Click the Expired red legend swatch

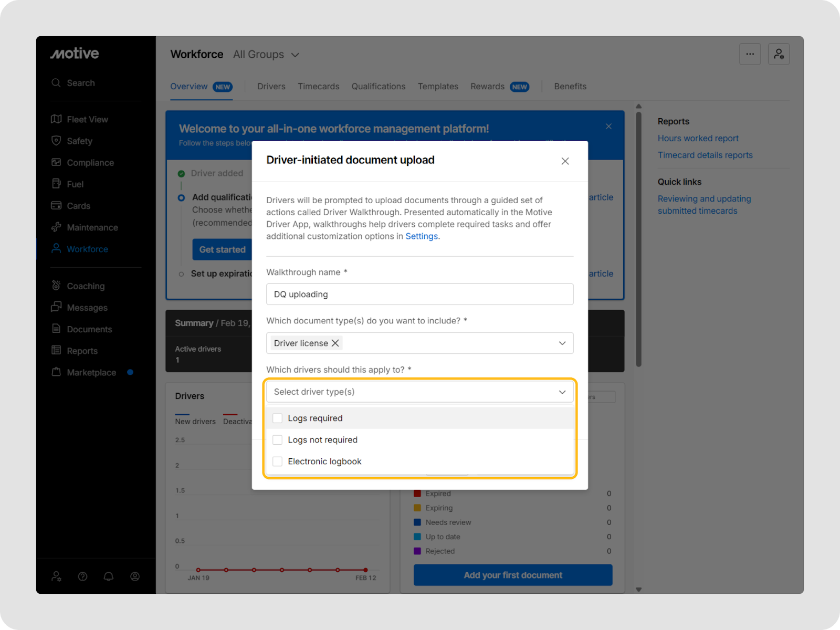point(417,493)
